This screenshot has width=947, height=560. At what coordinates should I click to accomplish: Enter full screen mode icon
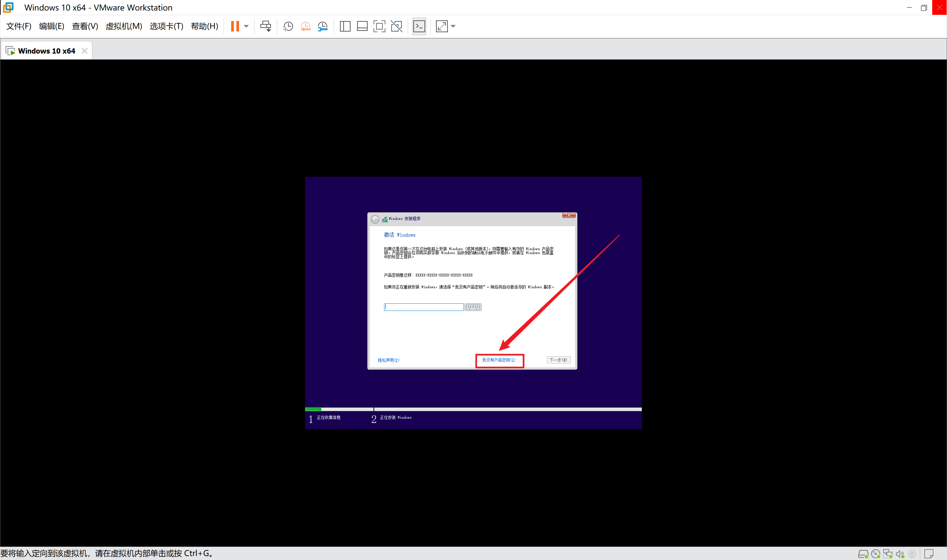pos(379,26)
